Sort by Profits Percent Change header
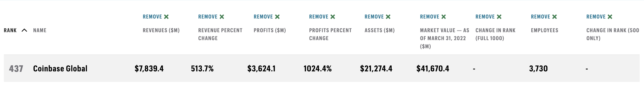The height and width of the screenshot is (87, 644). [x=330, y=34]
